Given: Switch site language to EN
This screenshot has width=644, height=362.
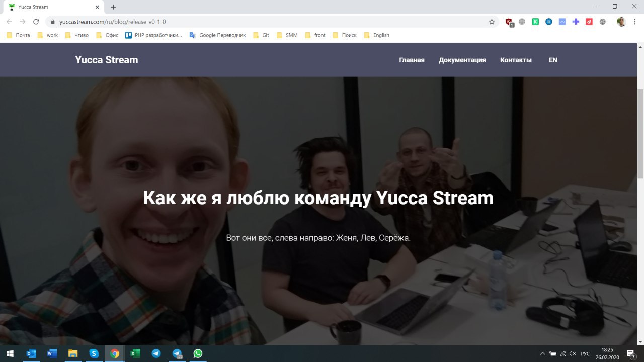Looking at the screenshot, I should [553, 60].
